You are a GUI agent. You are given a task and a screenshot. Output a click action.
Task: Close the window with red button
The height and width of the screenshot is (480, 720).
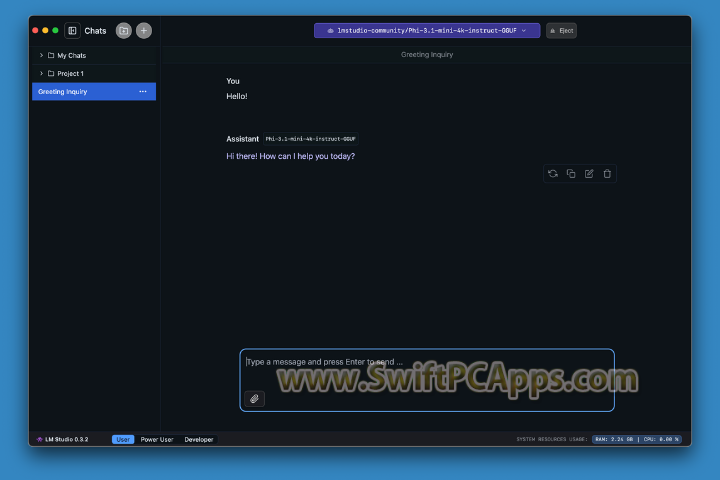coord(35,31)
